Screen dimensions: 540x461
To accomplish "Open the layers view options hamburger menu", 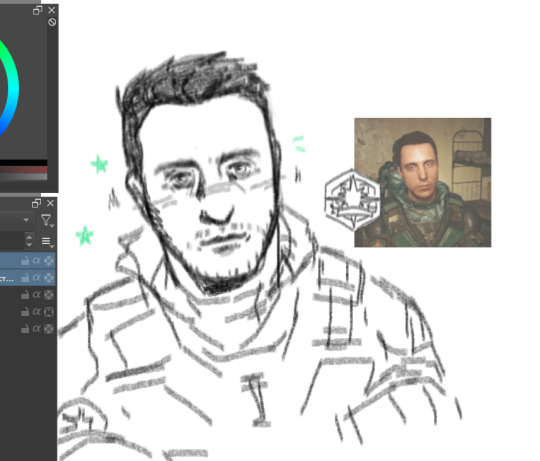I will click(47, 241).
